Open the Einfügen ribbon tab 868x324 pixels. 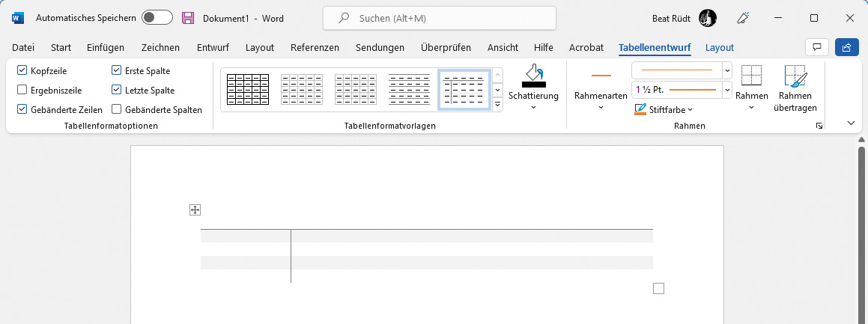point(106,47)
